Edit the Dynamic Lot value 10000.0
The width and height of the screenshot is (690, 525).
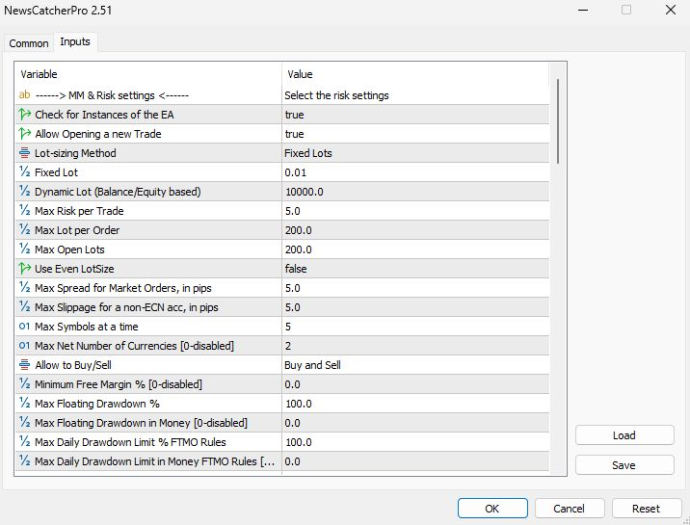click(415, 191)
